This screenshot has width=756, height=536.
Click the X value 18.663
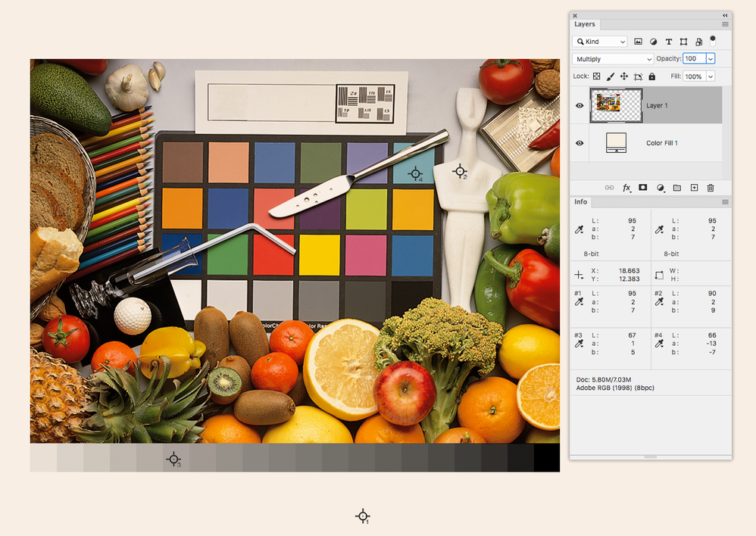point(629,271)
